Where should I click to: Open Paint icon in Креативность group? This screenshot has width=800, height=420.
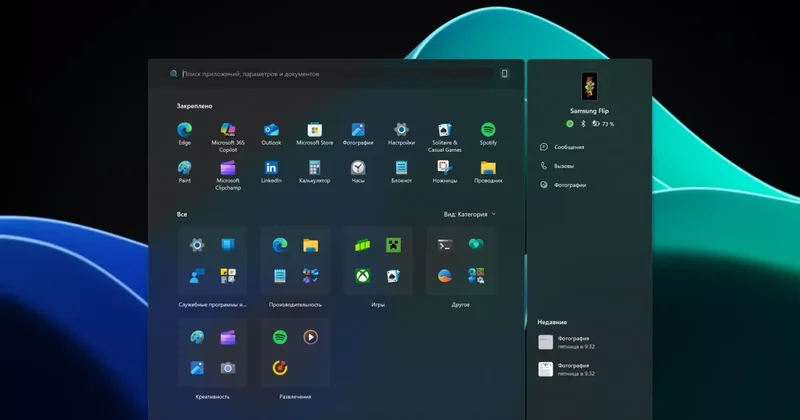pos(197,337)
